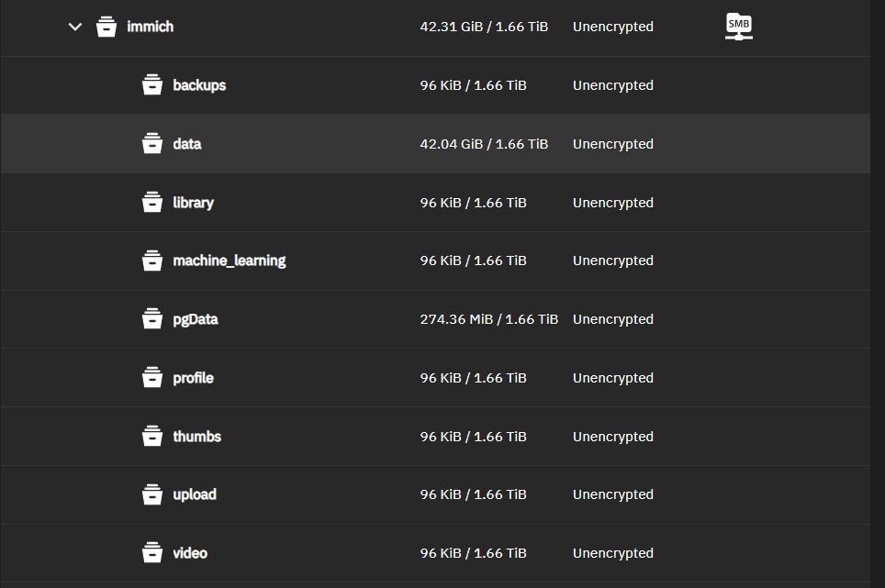Screen dimensions: 885x588
Task: Open the data dataset
Action: [x=187, y=144]
